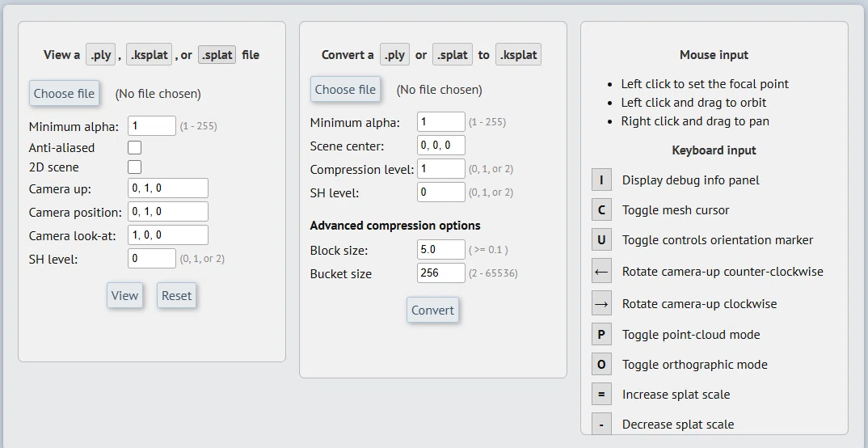The height and width of the screenshot is (448, 868).
Task: Toggle the 2D scene checkbox
Action: [x=134, y=167]
